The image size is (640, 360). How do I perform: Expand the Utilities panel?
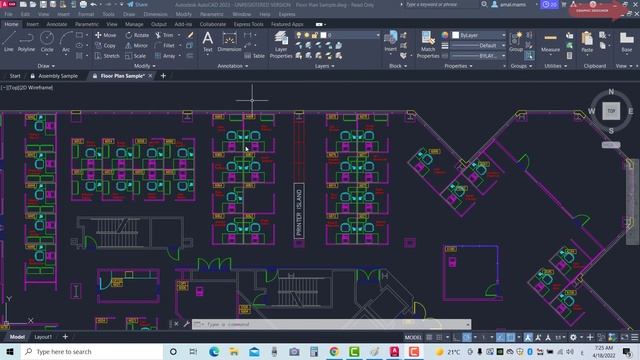tap(555, 66)
